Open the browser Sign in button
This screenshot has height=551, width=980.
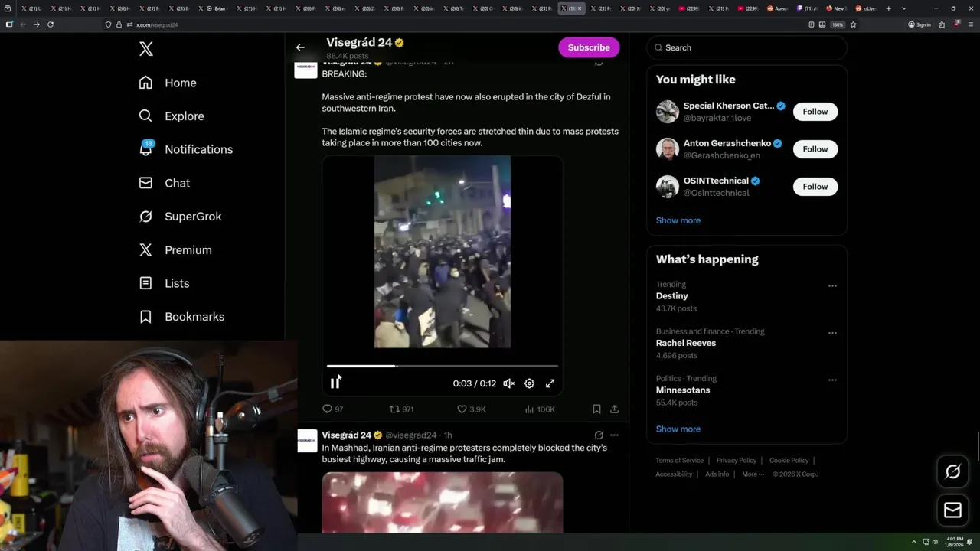point(920,24)
